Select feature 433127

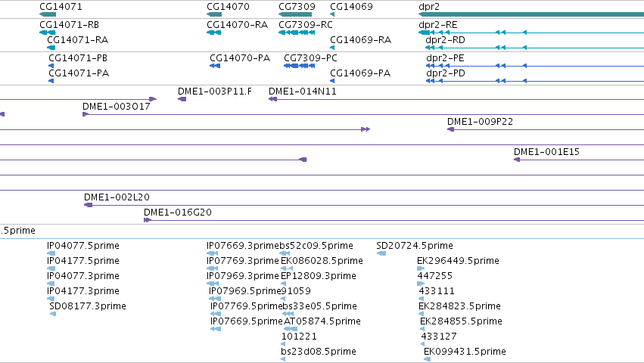[439, 337]
